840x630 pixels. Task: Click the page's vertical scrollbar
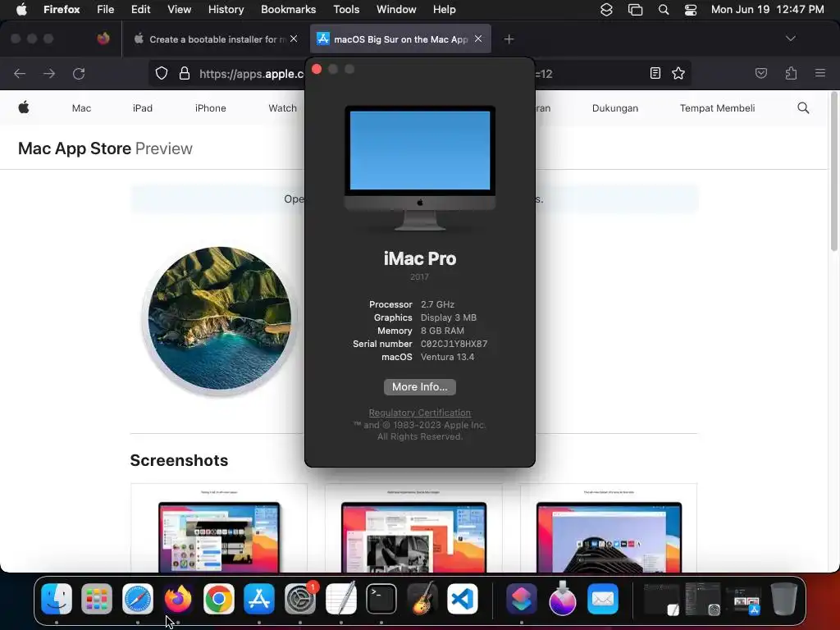tap(833, 171)
